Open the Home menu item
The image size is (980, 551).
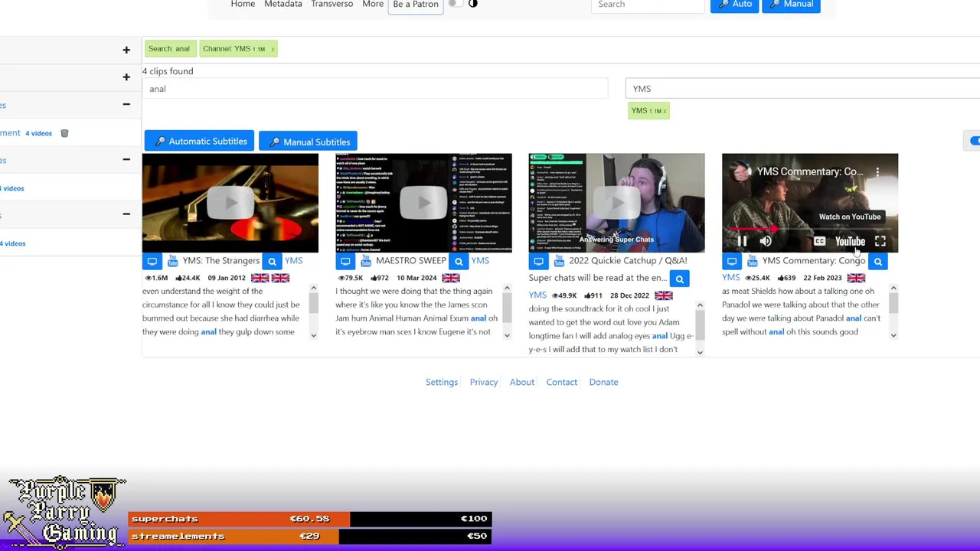click(x=243, y=4)
